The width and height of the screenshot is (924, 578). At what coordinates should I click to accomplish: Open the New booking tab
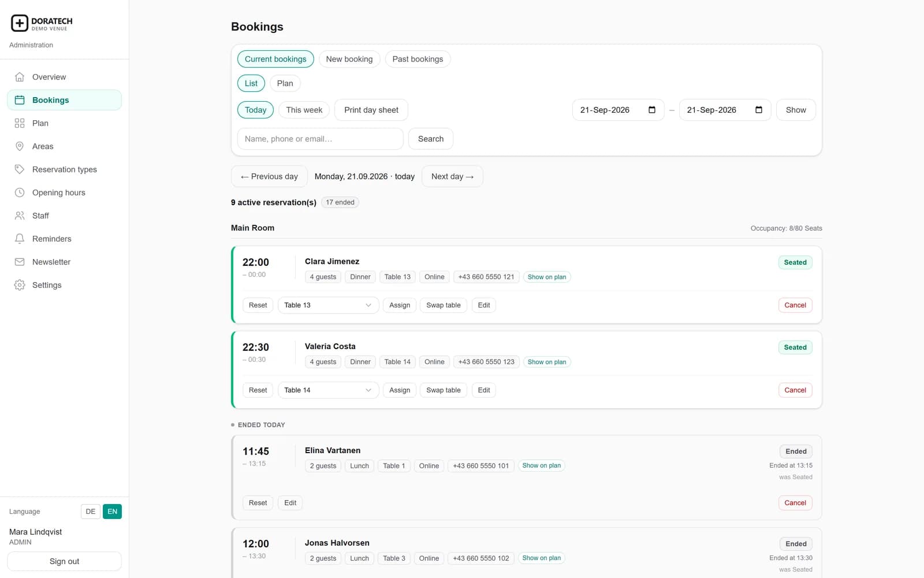tap(349, 59)
